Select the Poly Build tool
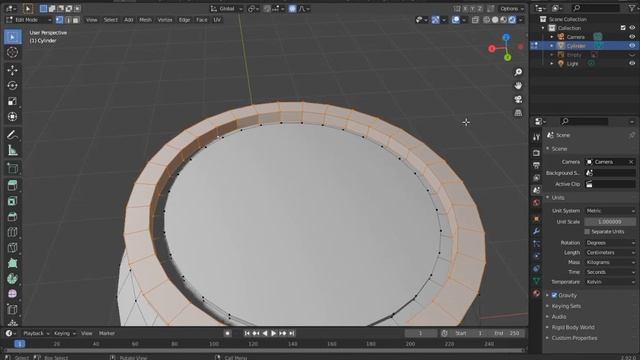 (13, 263)
